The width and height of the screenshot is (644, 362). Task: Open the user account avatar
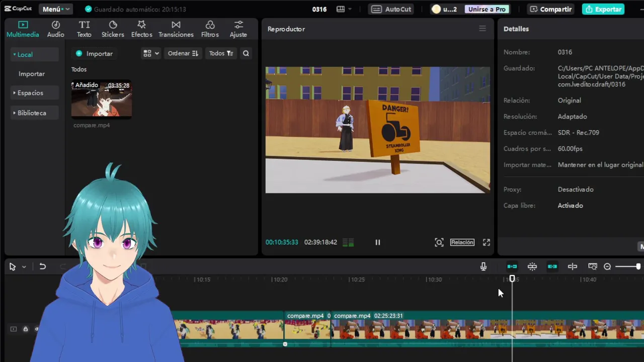pos(436,9)
